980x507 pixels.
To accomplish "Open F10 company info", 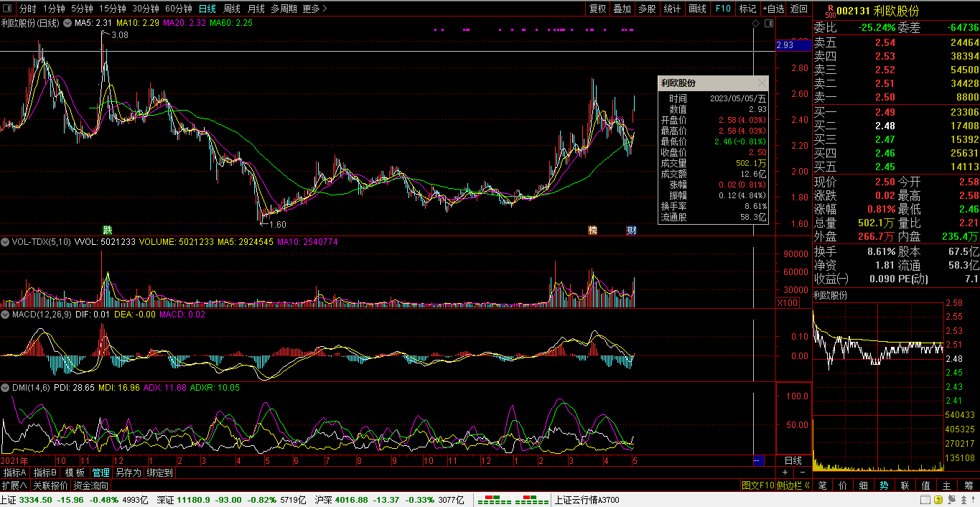I will [723, 9].
